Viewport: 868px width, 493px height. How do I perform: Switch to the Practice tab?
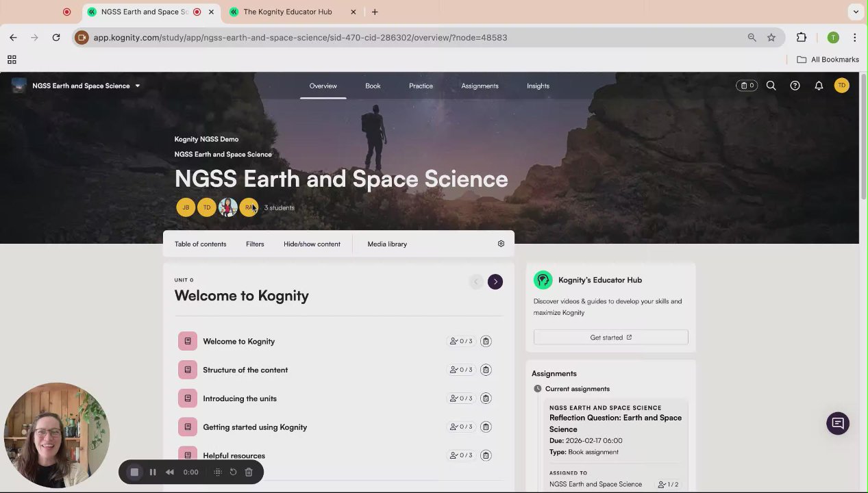coord(421,86)
